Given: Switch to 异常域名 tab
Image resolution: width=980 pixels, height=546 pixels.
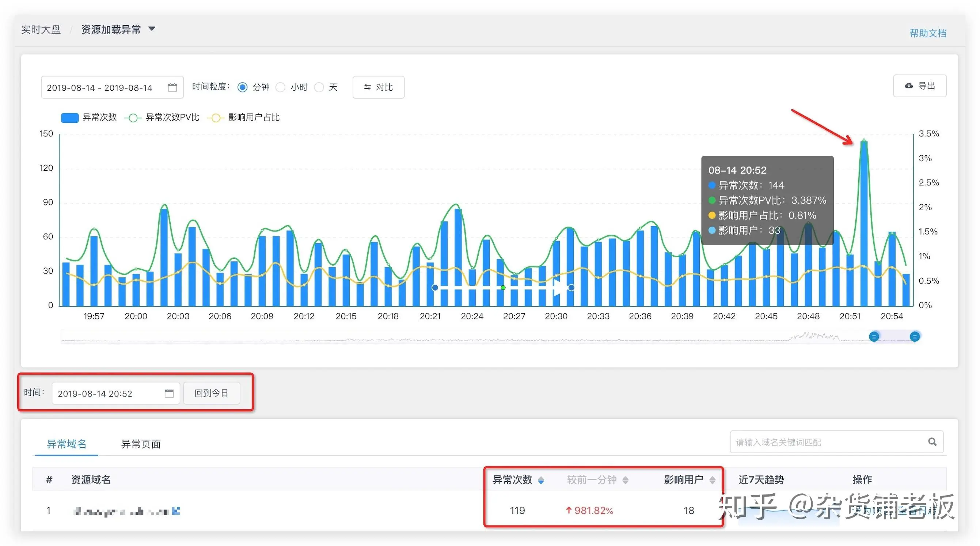Looking at the screenshot, I should [67, 444].
